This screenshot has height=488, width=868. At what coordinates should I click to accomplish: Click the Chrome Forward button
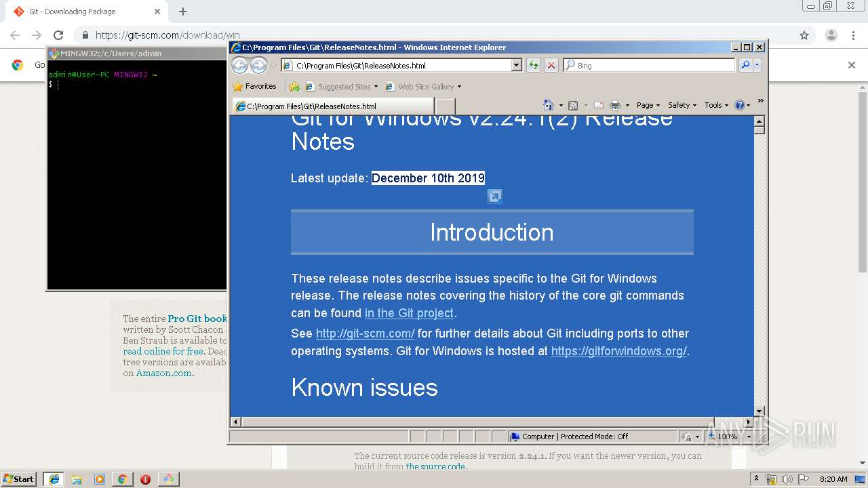pyautogui.click(x=37, y=35)
